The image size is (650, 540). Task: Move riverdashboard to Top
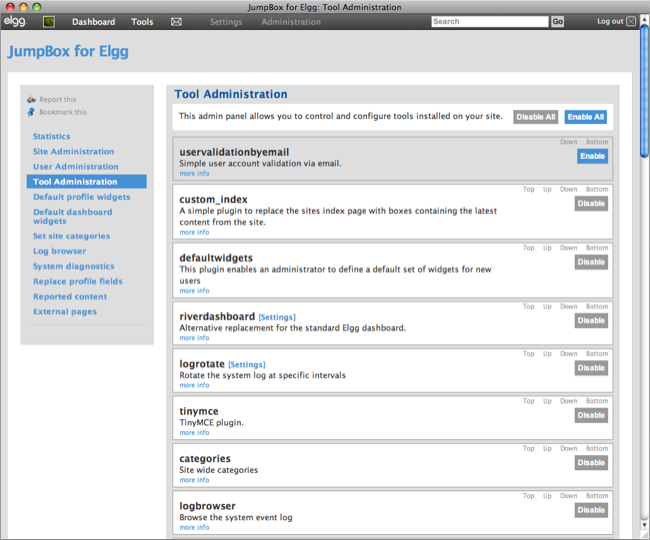click(x=529, y=307)
